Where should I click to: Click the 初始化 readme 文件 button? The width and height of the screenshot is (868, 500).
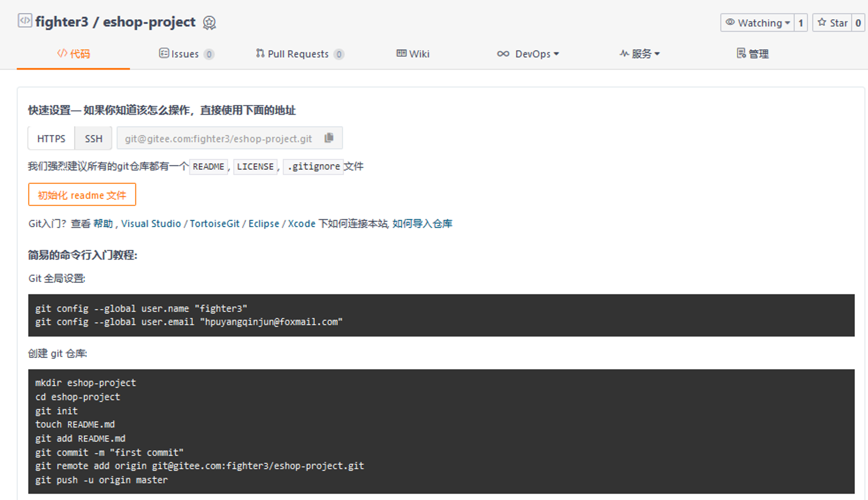[82, 194]
